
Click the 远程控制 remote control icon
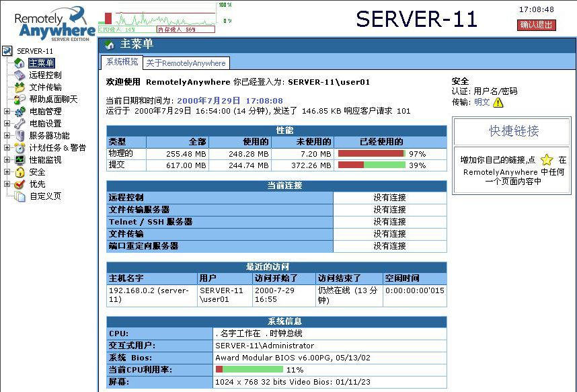(x=20, y=75)
